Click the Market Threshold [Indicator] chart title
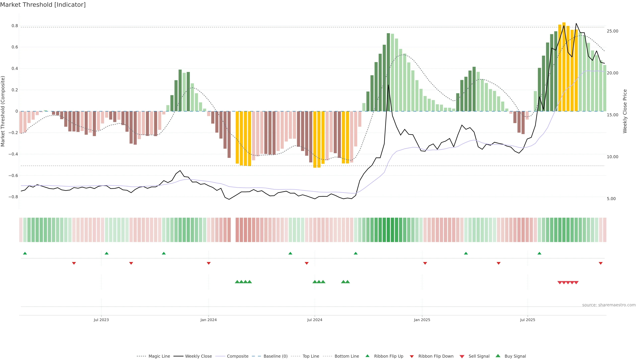644x362 pixels. click(x=43, y=5)
